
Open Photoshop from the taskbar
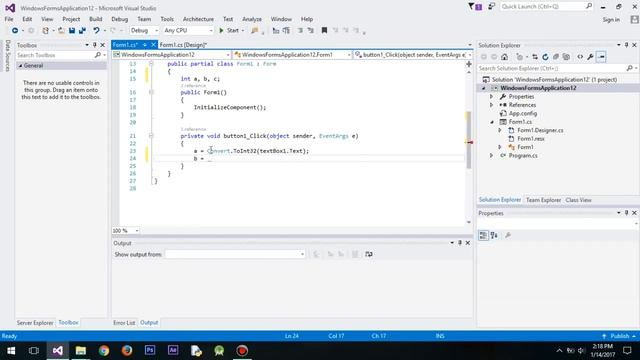150,351
